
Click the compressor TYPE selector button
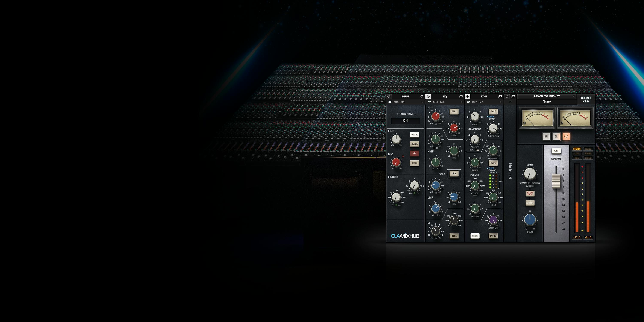493,111
